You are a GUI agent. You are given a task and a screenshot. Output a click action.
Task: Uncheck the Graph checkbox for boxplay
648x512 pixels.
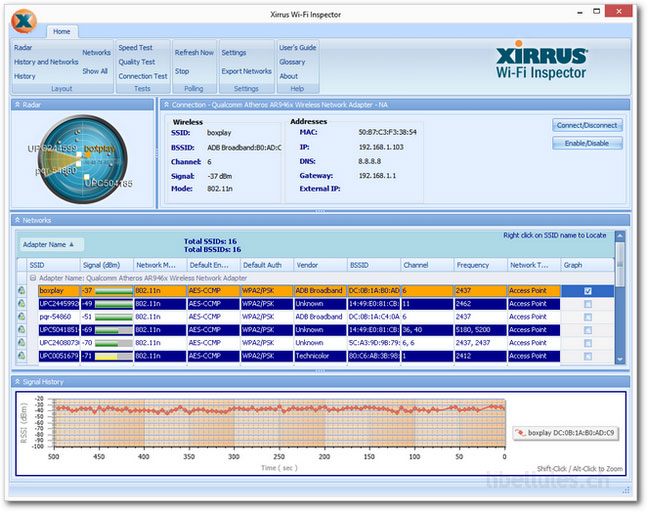coord(588,291)
